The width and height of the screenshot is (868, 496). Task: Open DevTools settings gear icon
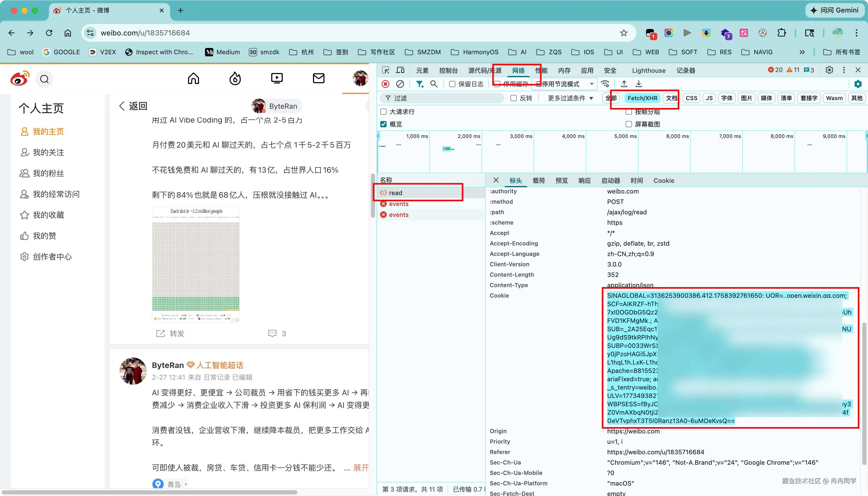click(829, 70)
